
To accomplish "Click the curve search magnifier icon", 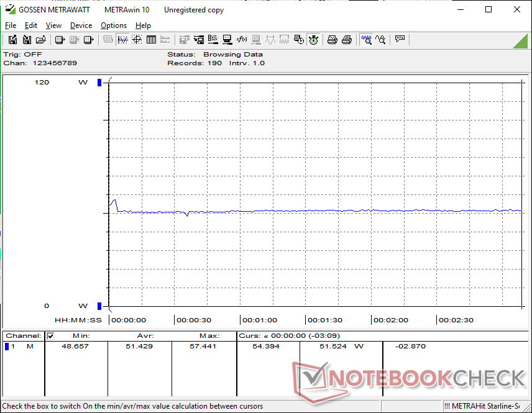I will tap(380, 40).
